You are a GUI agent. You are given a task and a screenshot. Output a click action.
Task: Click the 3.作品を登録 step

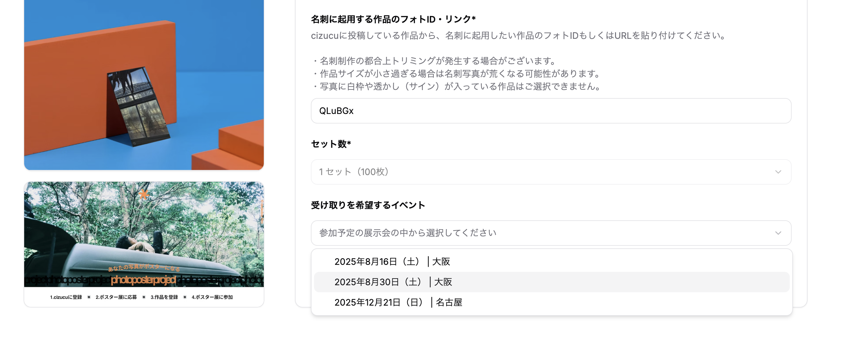pos(164,297)
